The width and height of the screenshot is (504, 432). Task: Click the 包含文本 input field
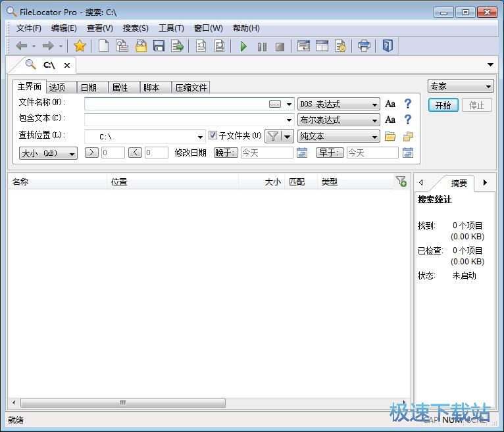184,120
